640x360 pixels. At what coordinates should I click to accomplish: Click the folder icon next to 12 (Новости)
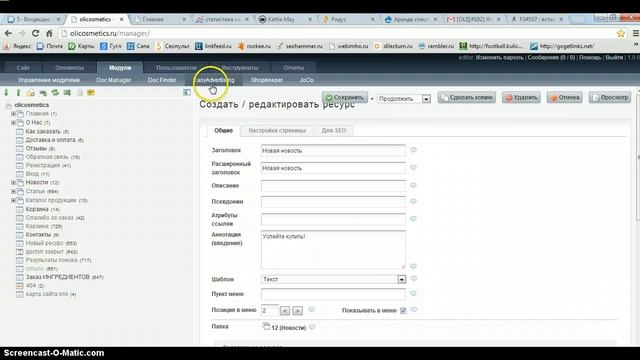pyautogui.click(x=266, y=327)
